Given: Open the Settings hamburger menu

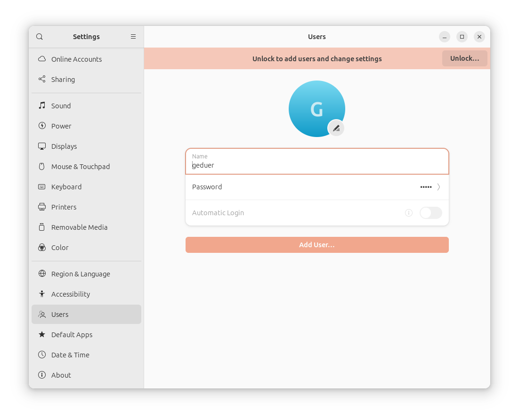Looking at the screenshot, I should click(x=133, y=37).
